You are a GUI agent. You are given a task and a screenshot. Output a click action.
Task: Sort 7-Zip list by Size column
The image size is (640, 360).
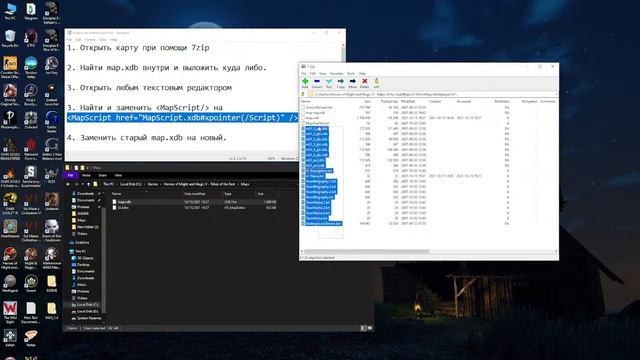click(367, 101)
